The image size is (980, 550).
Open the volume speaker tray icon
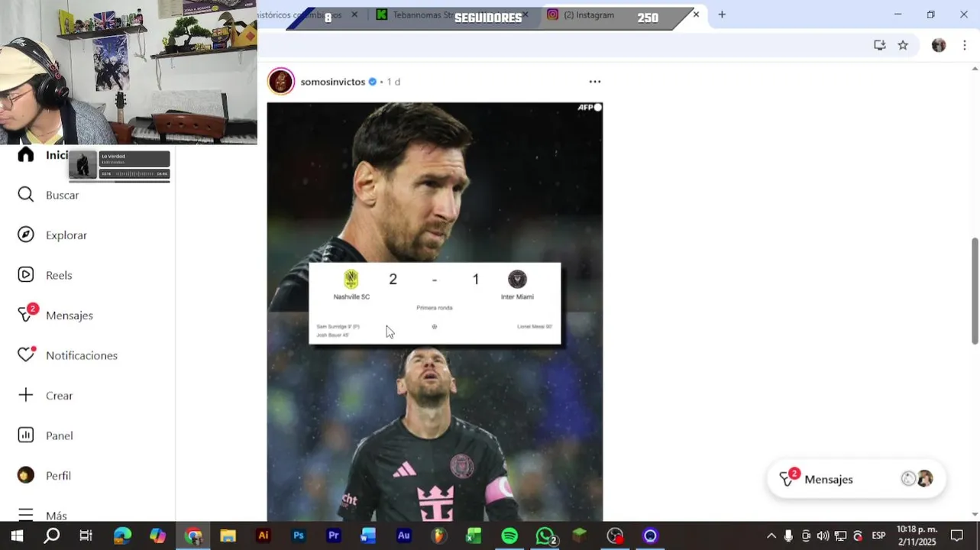[823, 536]
